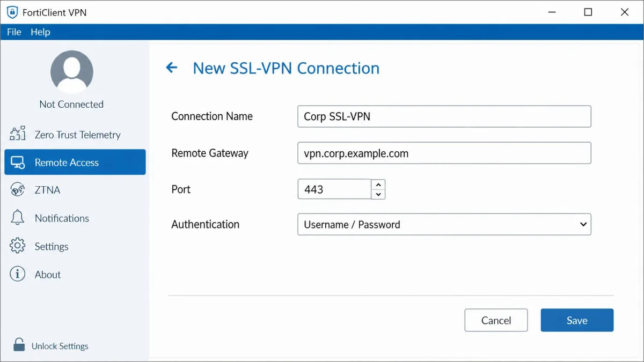
Task: Click the Remote Access monitor icon
Action: (18, 162)
